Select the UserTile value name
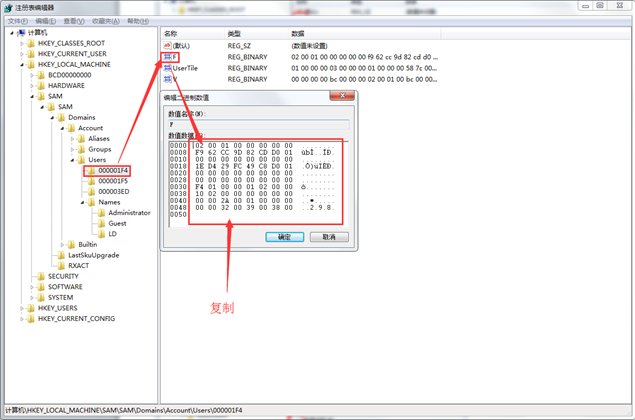The image size is (635, 420). coord(185,68)
